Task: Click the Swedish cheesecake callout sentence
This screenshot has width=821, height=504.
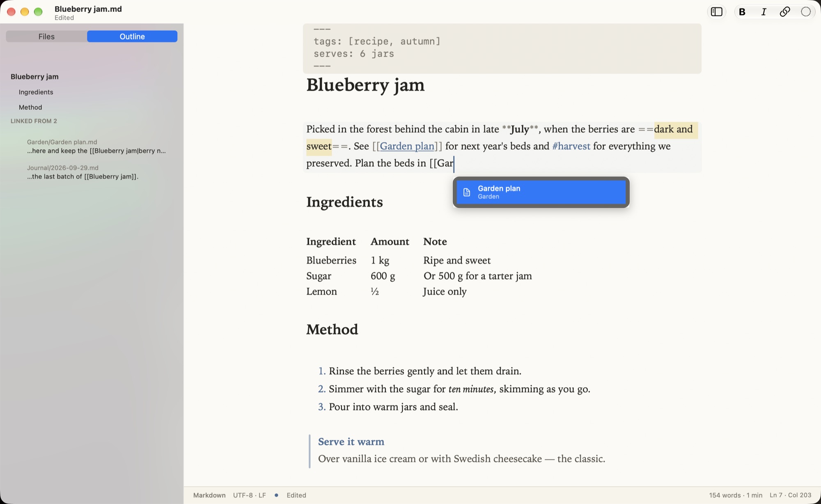Action: pyautogui.click(x=462, y=458)
